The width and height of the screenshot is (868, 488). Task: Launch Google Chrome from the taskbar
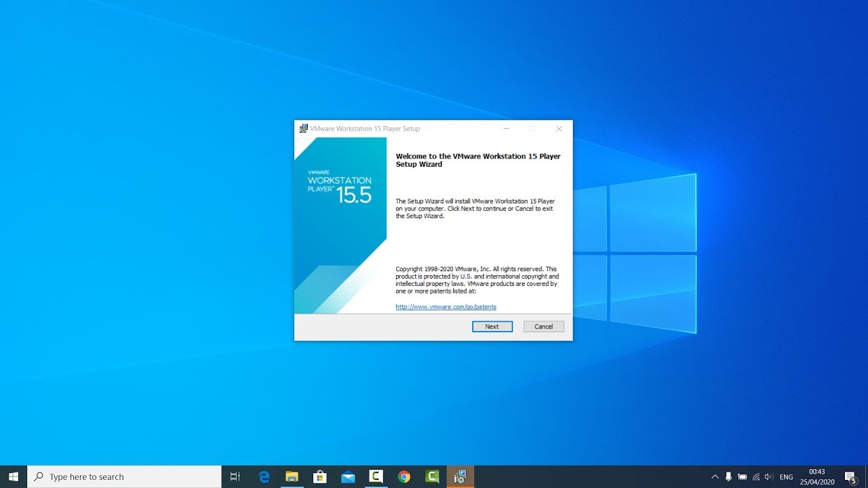[404, 476]
